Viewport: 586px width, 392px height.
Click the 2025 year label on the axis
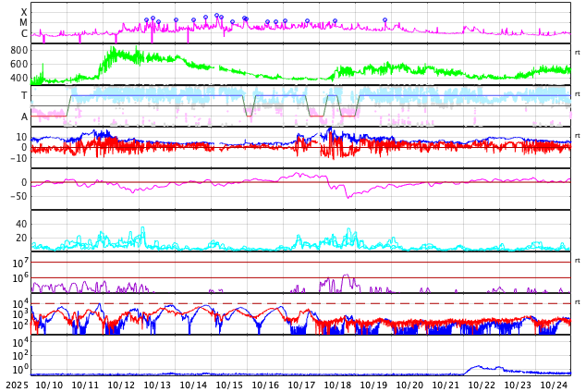[x=18, y=385]
